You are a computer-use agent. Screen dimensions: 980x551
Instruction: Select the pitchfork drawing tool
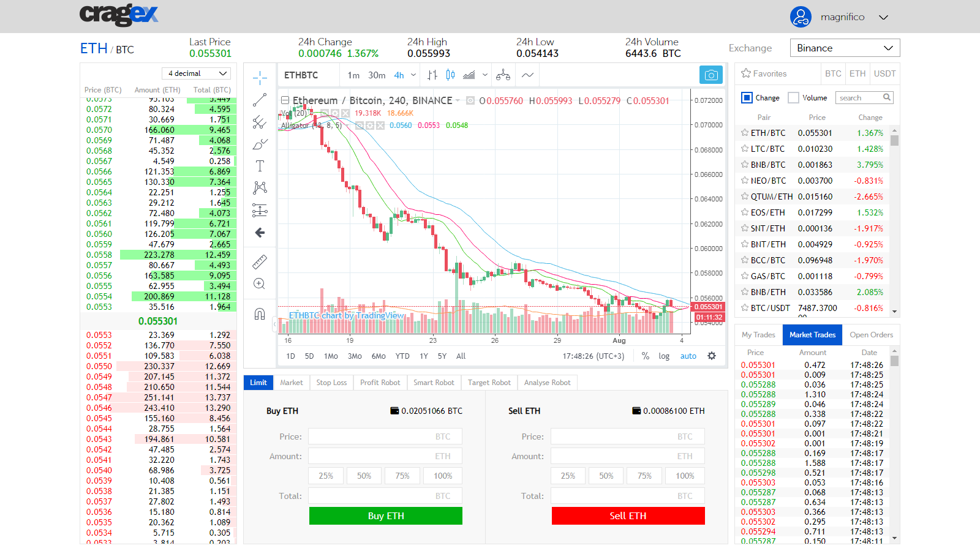click(x=260, y=122)
